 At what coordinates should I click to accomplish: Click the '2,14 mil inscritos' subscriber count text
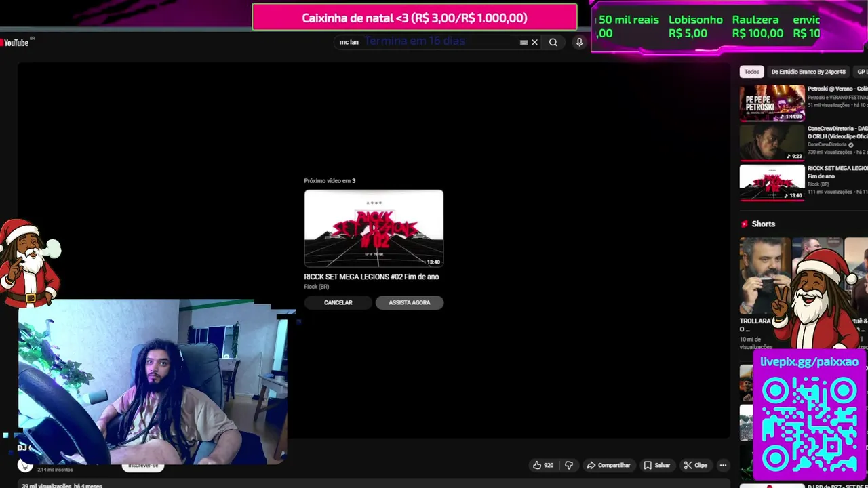pyautogui.click(x=55, y=470)
